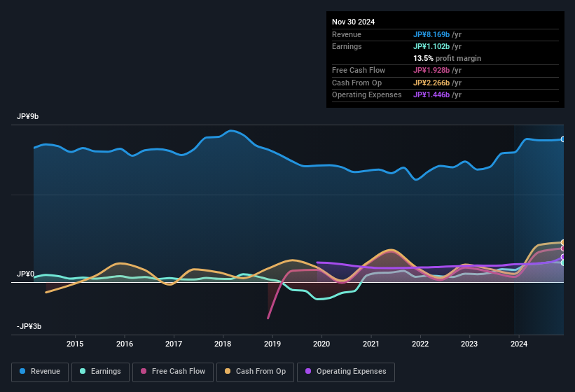Click the pink Free Cash Flow legend dot
575x392 pixels.
144,371
